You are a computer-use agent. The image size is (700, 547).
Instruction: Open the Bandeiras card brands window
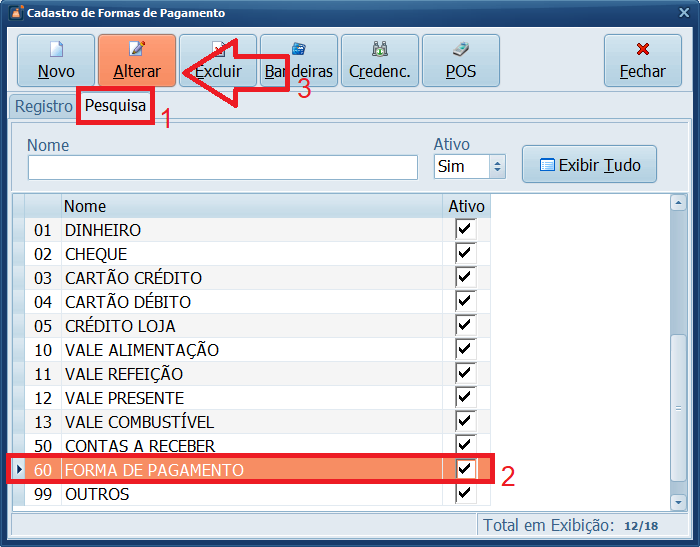pyautogui.click(x=298, y=61)
